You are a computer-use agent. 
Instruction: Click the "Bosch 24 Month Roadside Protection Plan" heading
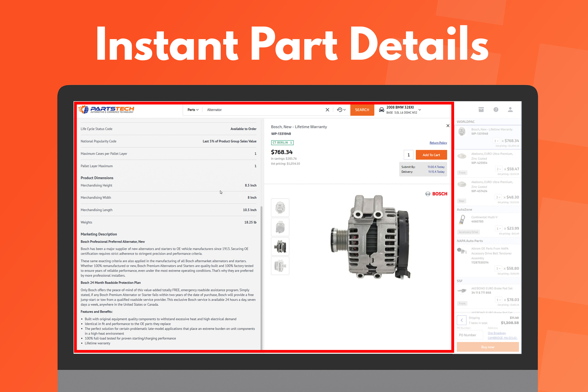tap(111, 283)
